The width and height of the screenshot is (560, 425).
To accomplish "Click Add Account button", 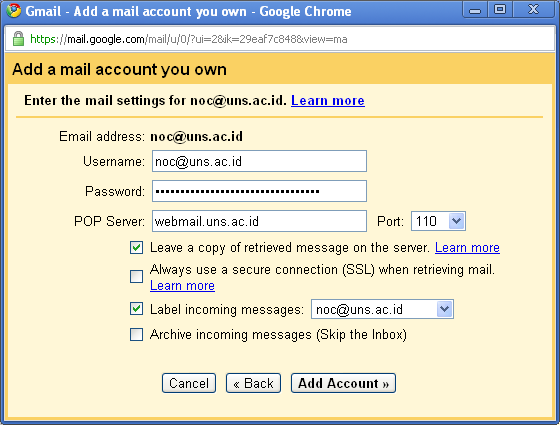I will 343,383.
